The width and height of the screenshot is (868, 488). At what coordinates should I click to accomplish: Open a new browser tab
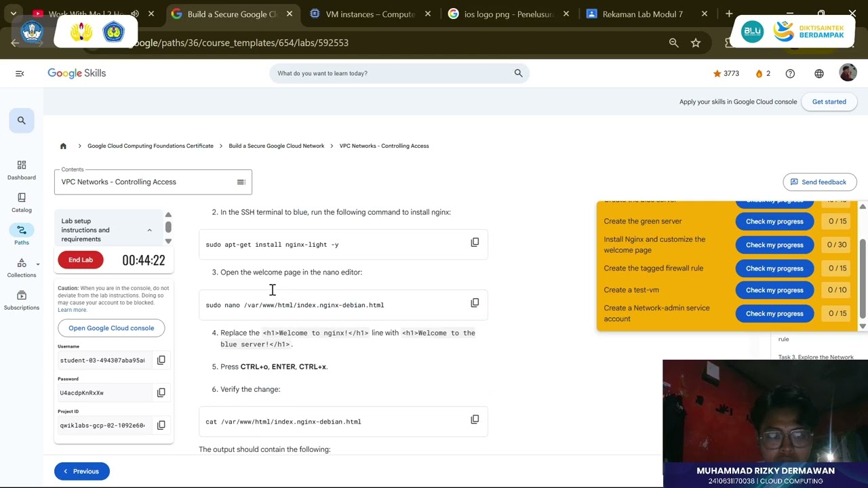pyautogui.click(x=729, y=14)
